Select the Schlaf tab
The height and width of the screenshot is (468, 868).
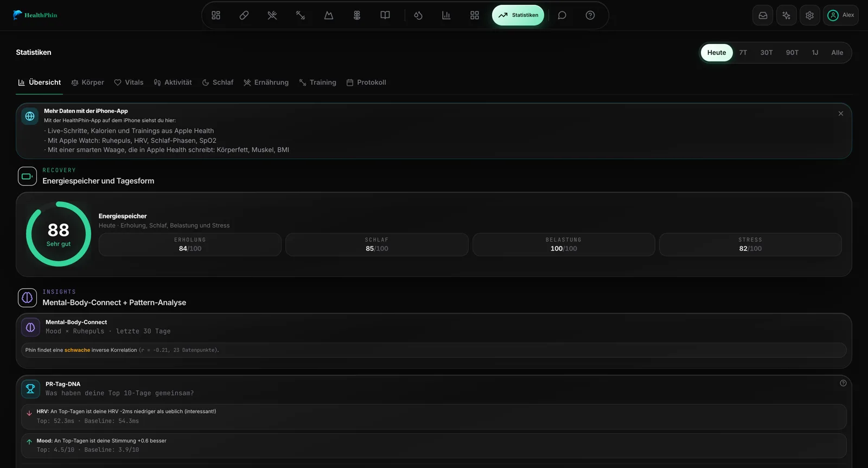218,83
